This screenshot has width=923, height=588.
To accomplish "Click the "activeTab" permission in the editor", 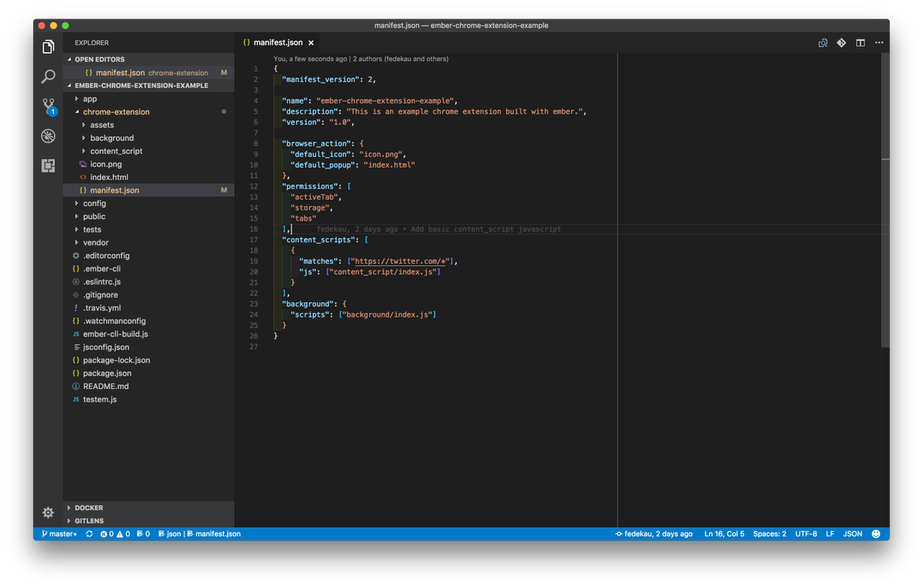I will pyautogui.click(x=314, y=197).
